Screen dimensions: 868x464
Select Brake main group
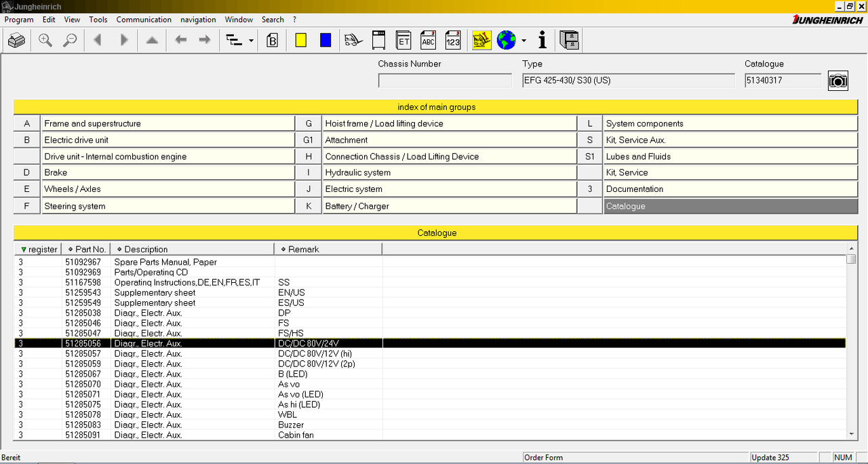(x=167, y=172)
